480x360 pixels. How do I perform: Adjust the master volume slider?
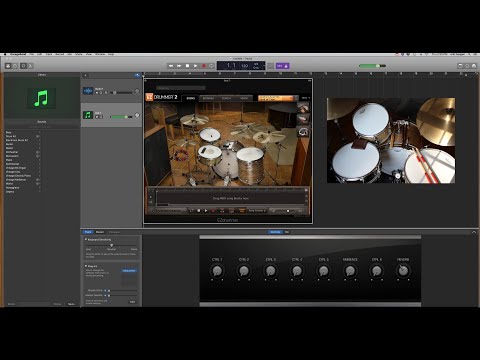(x=372, y=66)
